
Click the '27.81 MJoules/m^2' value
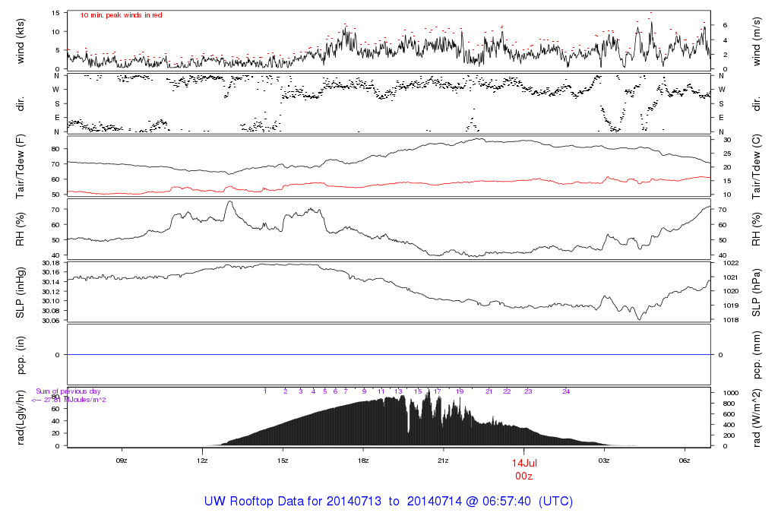[x=75, y=400]
